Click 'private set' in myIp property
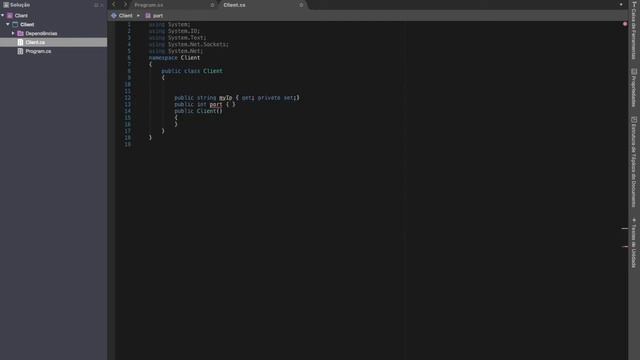The height and width of the screenshot is (360, 640). 276,98
